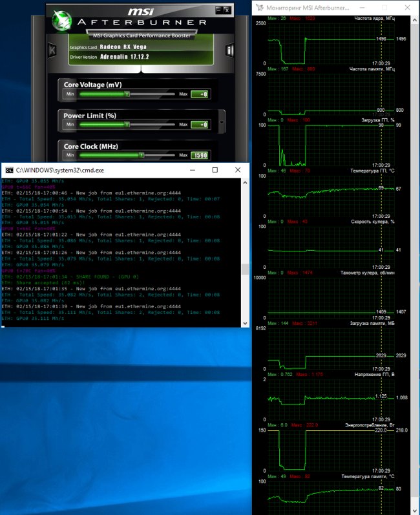Adjust the Core Clock slider handle
The width and height of the screenshot is (420, 515).
pos(142,155)
